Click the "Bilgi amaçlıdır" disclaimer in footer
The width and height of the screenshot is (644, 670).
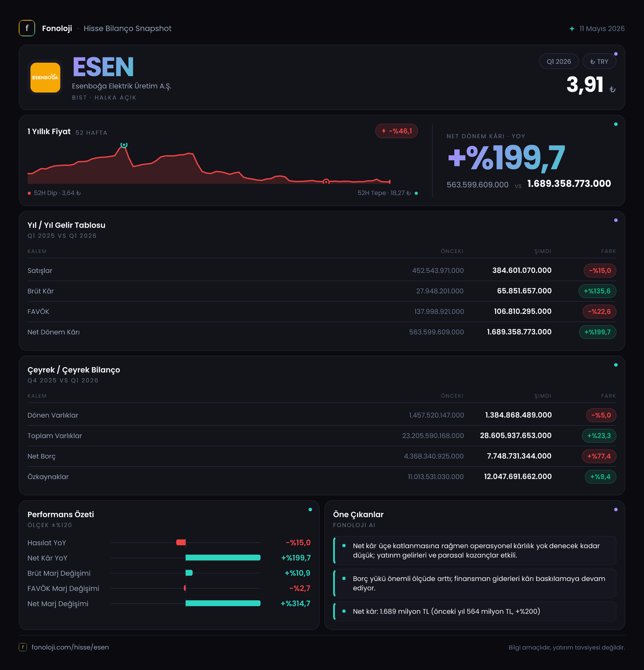pyautogui.click(x=566, y=647)
